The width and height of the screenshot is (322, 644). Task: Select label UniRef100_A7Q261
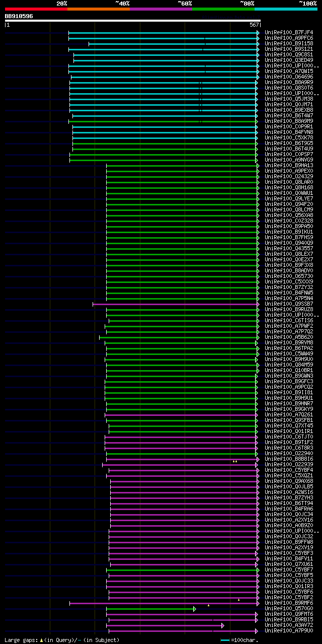coord(289,414)
